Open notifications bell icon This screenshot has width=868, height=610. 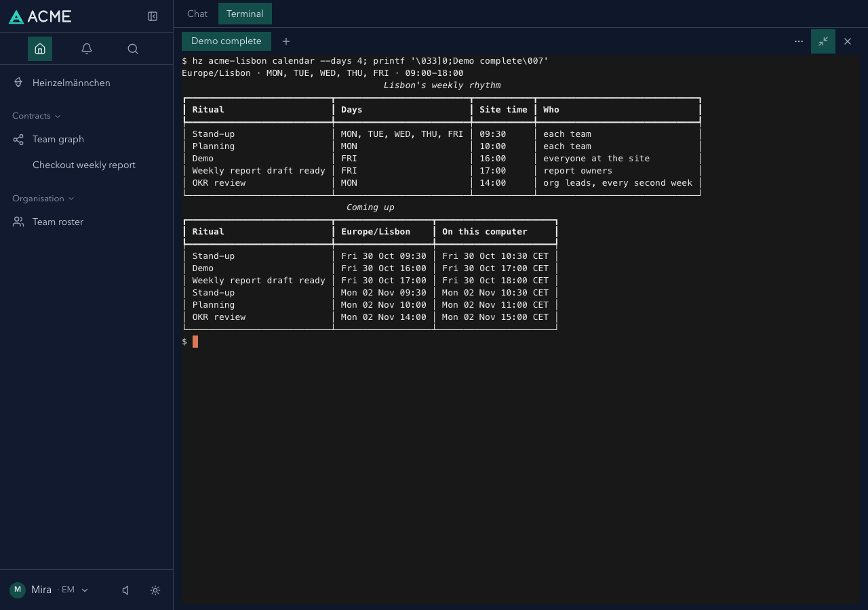(x=87, y=49)
